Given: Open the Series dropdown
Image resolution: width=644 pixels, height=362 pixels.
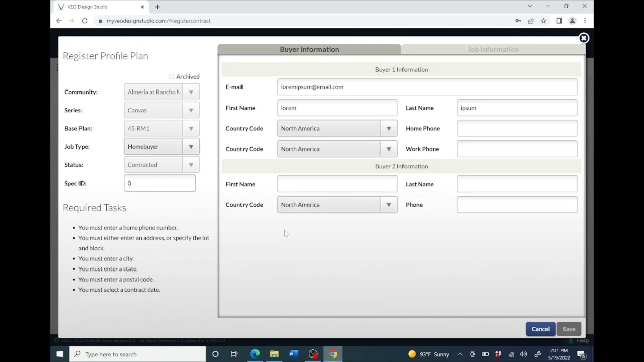Looking at the screenshot, I should (x=162, y=110).
